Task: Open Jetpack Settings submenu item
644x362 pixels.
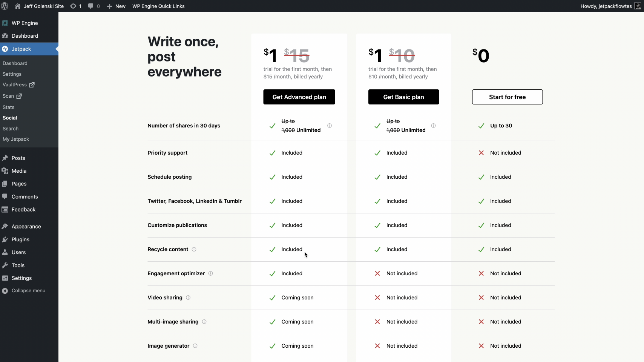Action: coord(12,74)
